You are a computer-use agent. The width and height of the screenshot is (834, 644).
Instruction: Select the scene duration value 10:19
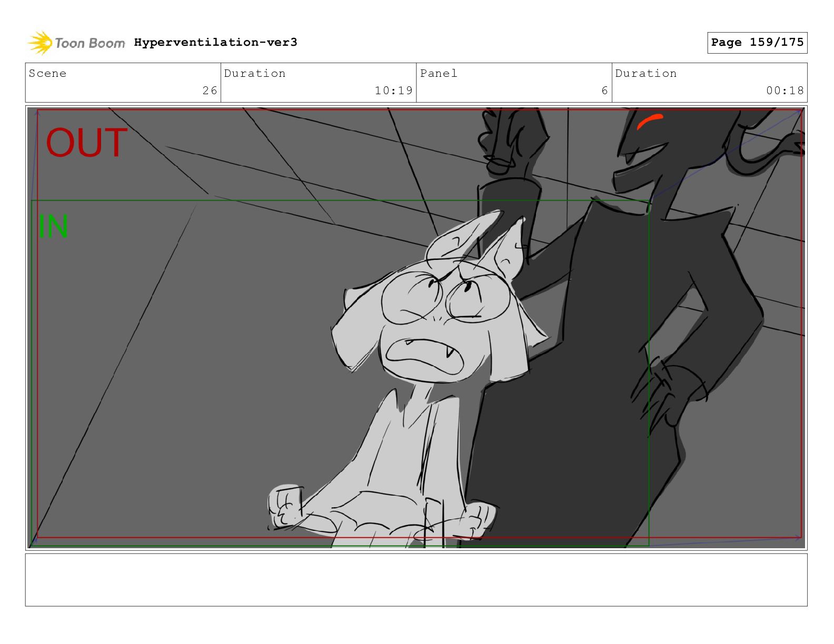point(393,90)
